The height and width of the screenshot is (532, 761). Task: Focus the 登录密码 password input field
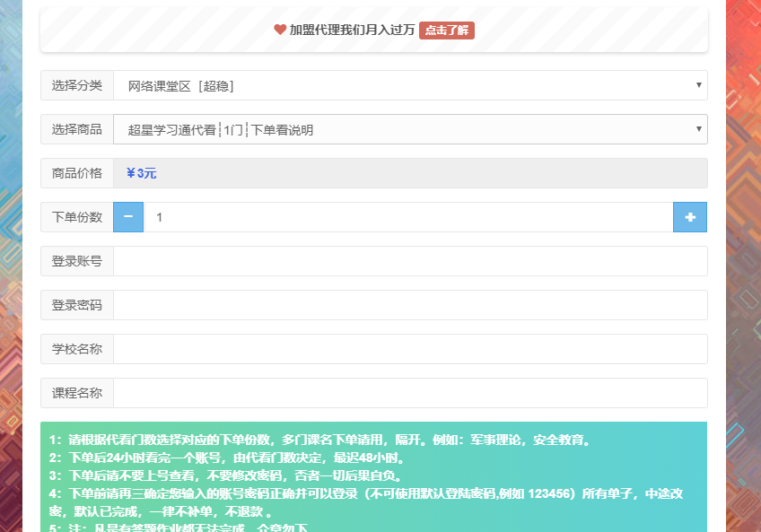coord(410,305)
